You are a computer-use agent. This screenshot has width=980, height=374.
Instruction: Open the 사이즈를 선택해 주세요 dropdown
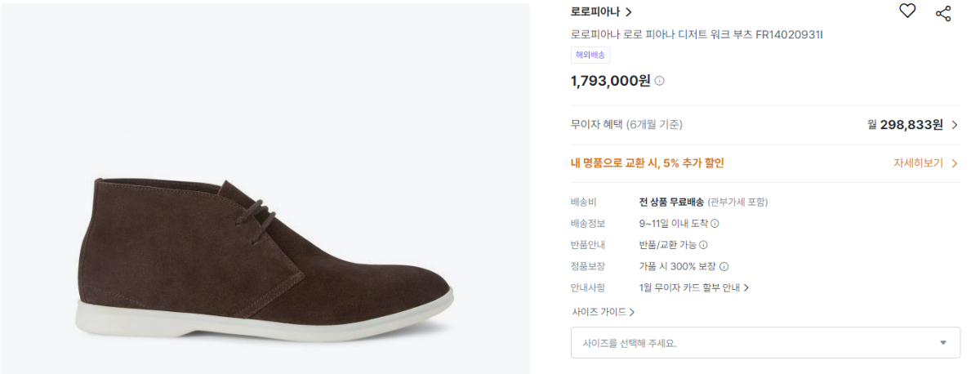(765, 343)
